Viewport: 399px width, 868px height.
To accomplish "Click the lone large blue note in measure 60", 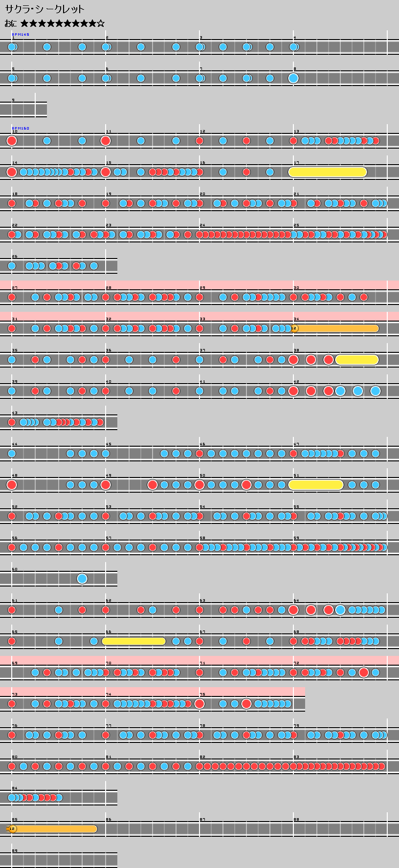I will click(82, 579).
